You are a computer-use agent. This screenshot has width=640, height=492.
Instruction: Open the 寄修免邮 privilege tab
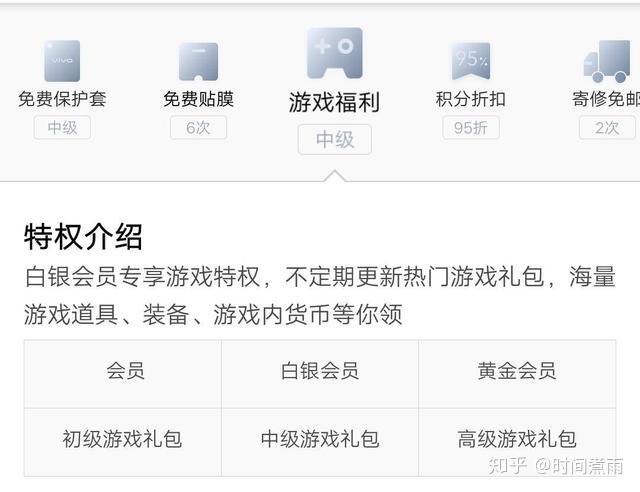[x=606, y=99]
